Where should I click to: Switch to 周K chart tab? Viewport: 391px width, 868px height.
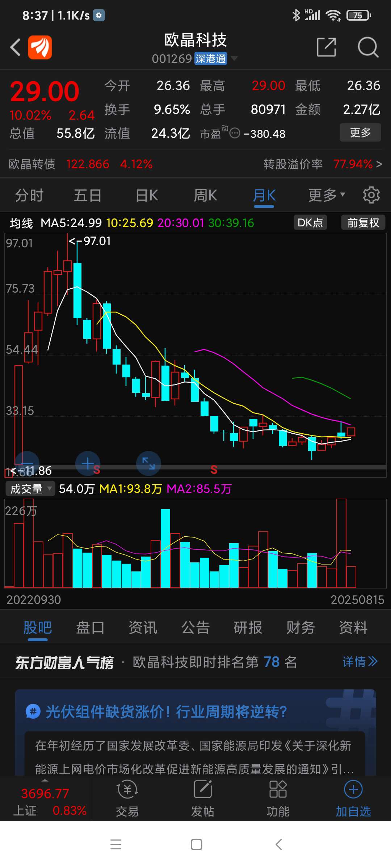tap(206, 195)
